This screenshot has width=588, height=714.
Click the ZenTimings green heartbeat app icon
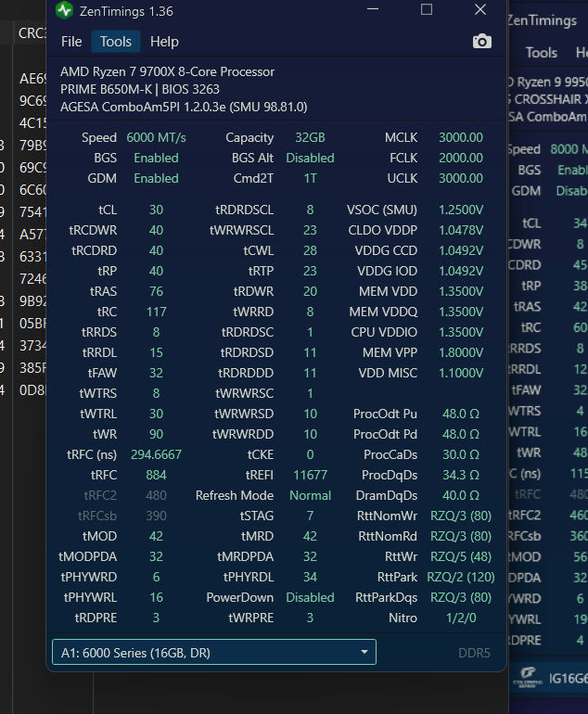(64, 10)
